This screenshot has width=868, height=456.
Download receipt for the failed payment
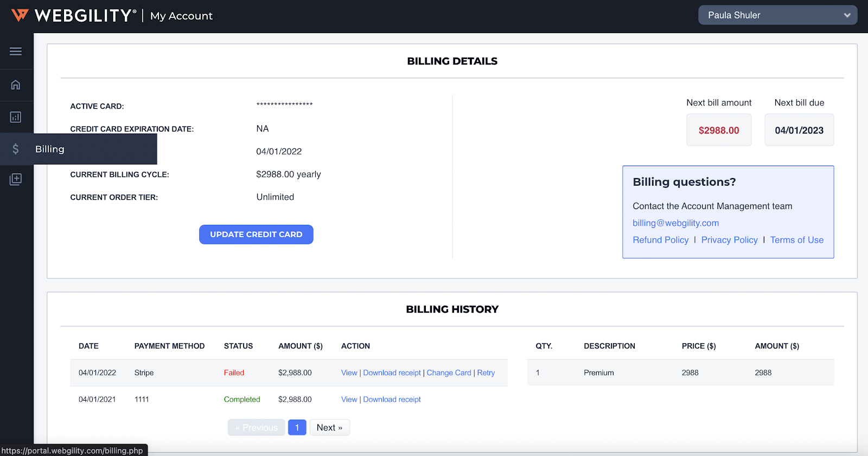(x=392, y=373)
